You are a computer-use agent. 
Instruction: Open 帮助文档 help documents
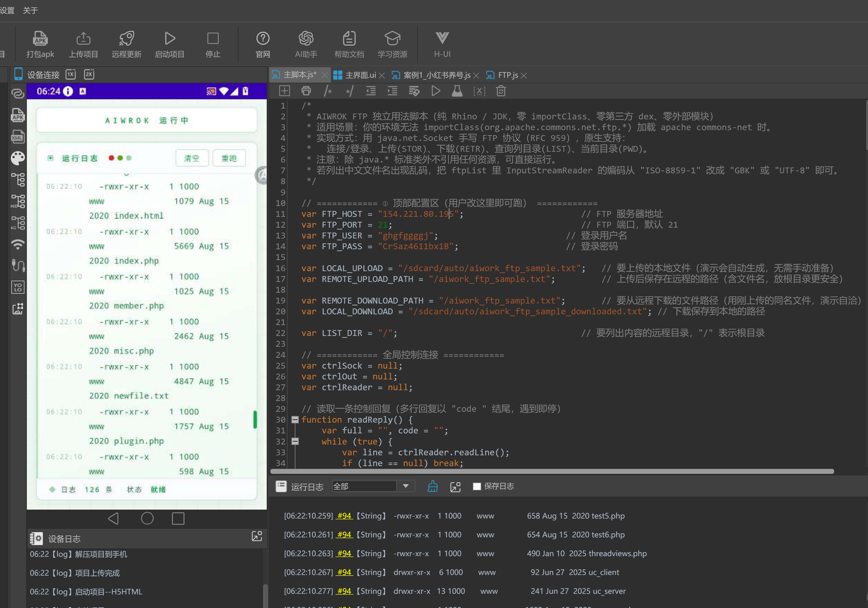[349, 44]
